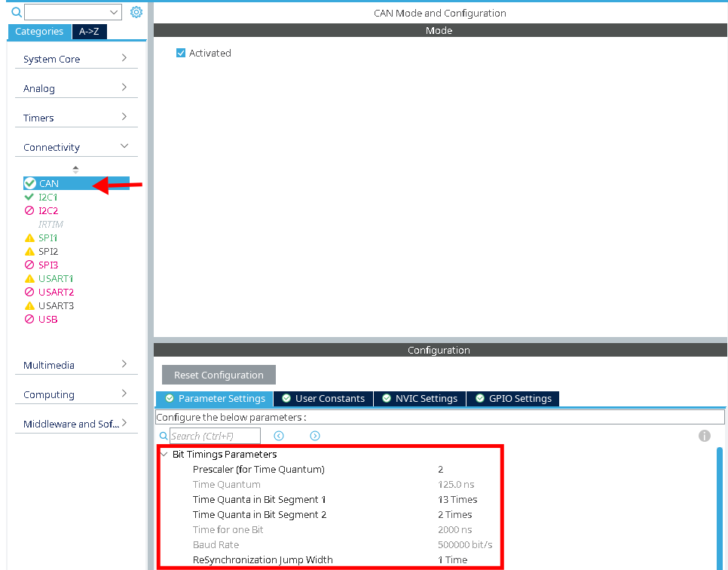Open the NVIC Settings tab
The width and height of the screenshot is (728, 570).
click(x=419, y=398)
